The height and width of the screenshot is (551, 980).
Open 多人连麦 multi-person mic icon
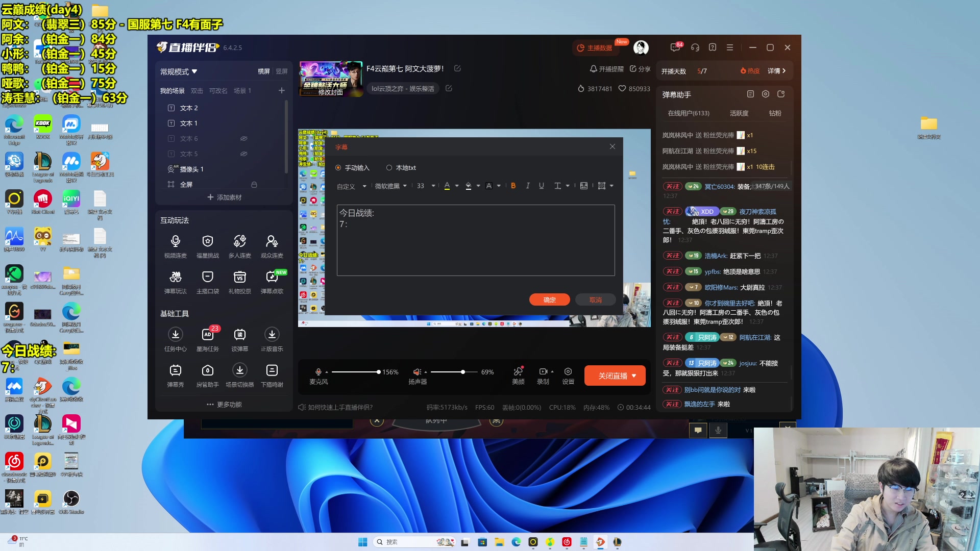coord(239,246)
